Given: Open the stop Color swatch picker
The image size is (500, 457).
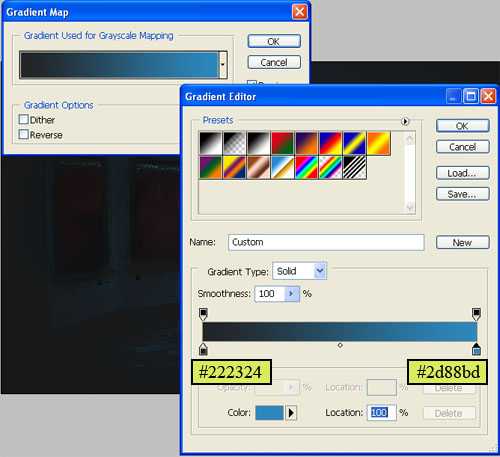Looking at the screenshot, I should coord(269,413).
